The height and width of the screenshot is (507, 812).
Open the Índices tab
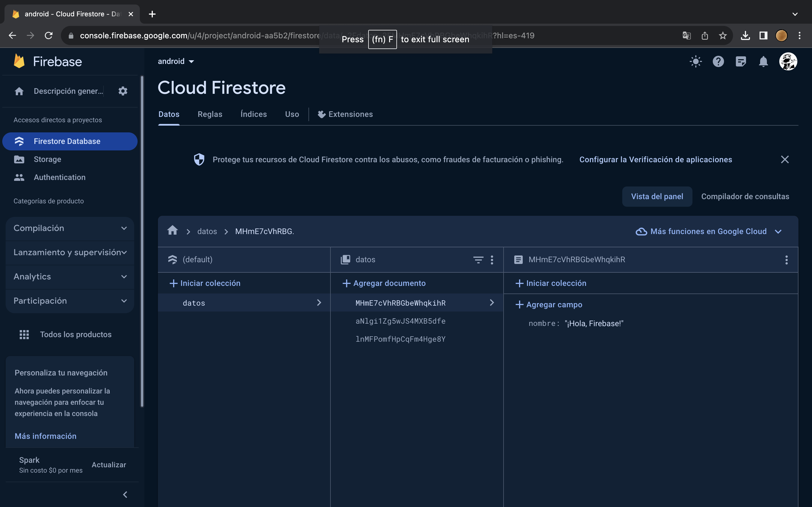(253, 114)
